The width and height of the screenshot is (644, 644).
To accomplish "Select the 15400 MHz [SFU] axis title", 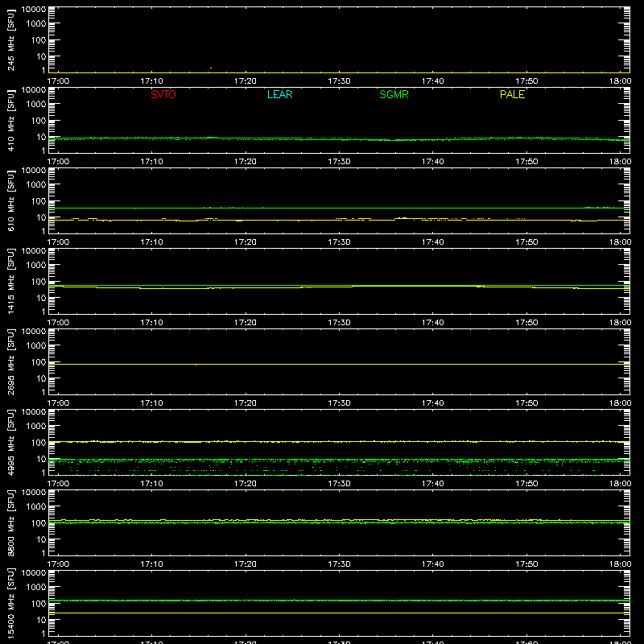I will (x=10, y=603).
